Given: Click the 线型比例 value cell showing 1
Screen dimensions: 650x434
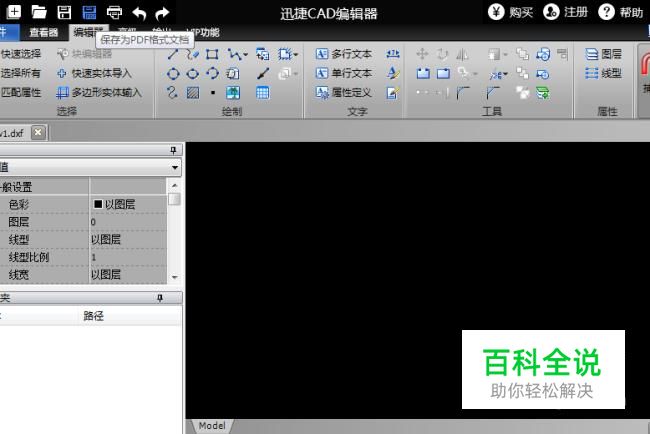Looking at the screenshot, I should (x=129, y=257).
